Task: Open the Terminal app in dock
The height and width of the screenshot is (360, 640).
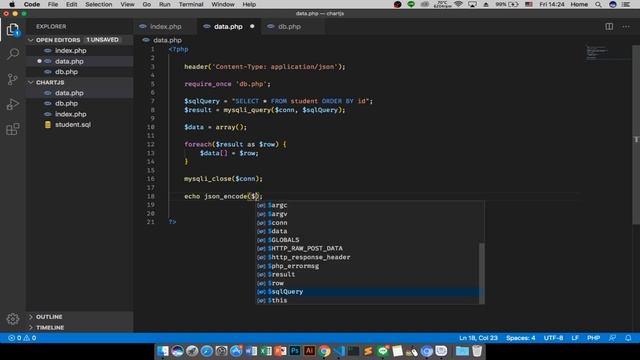Action: coord(353,351)
